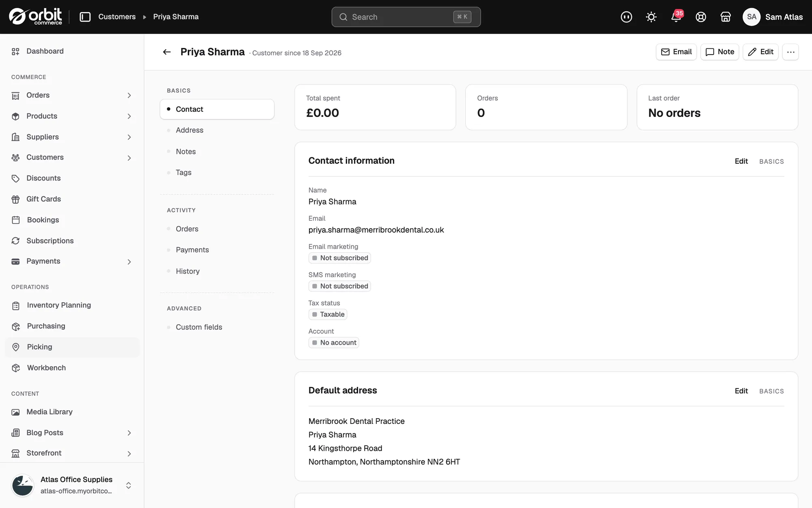Open Workbench in the sidebar

coord(72,368)
